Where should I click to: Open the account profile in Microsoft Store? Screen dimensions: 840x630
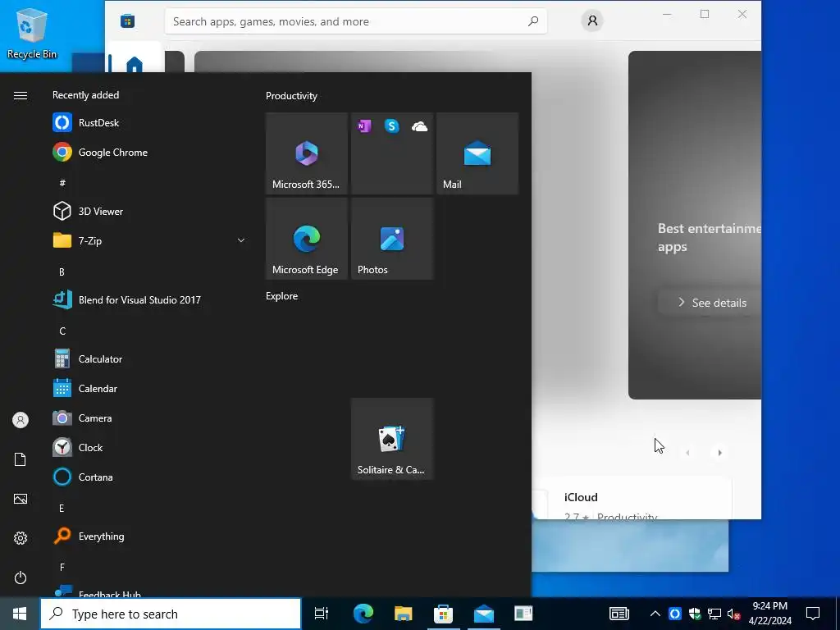coord(592,21)
